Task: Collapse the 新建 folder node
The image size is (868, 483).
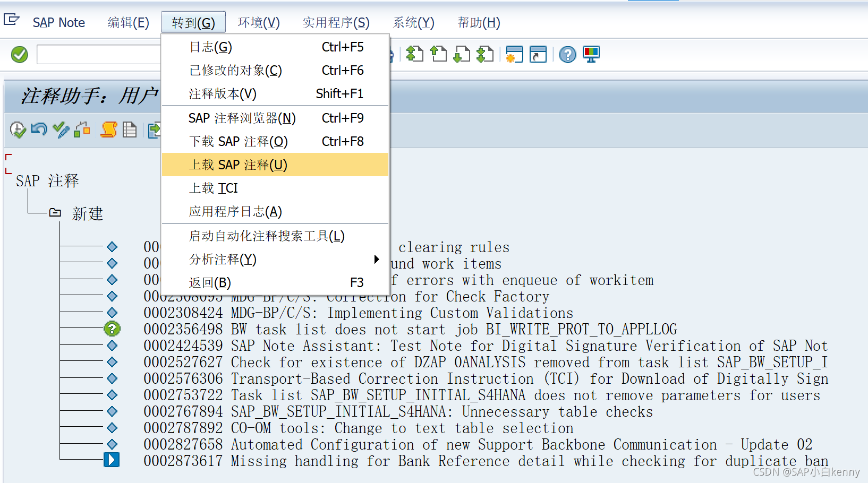Action: pos(55,213)
